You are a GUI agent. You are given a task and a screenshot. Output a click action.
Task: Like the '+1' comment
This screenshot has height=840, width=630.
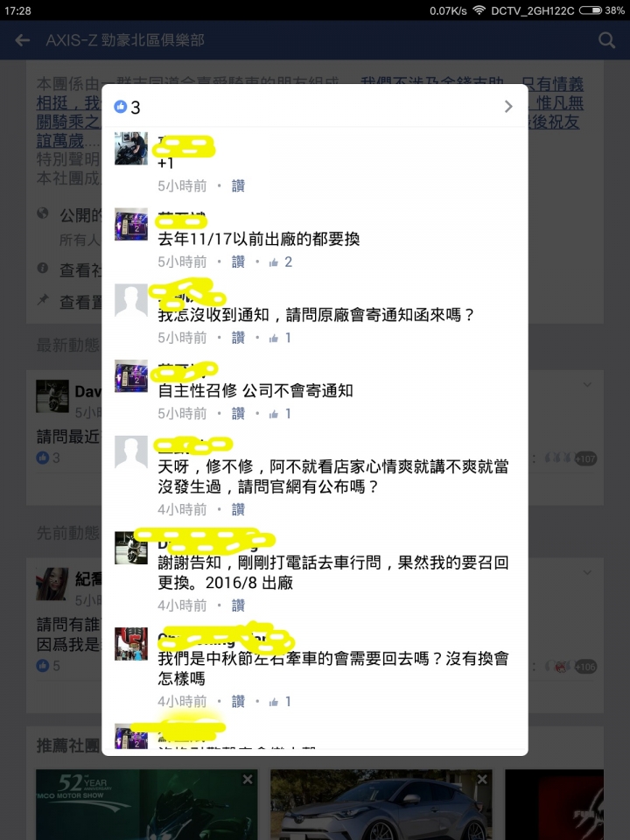point(238,185)
